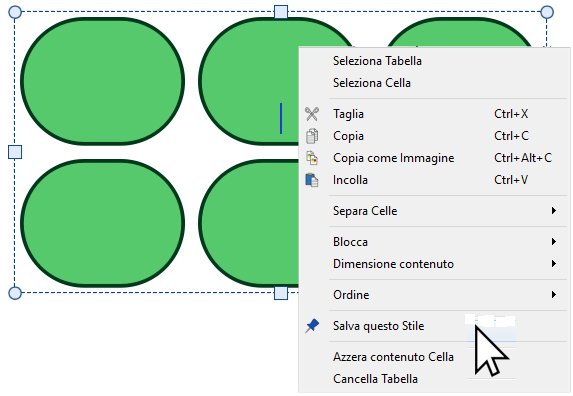Viewport: 573px width, 396px height.
Task: Expand the Dimensione contenuto submenu arrow
Action: tap(554, 263)
